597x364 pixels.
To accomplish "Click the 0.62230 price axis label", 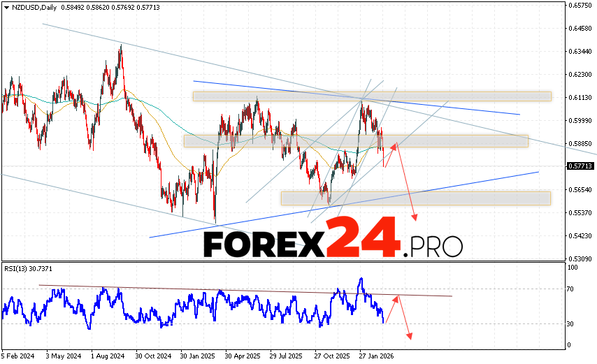I will click(582, 74).
